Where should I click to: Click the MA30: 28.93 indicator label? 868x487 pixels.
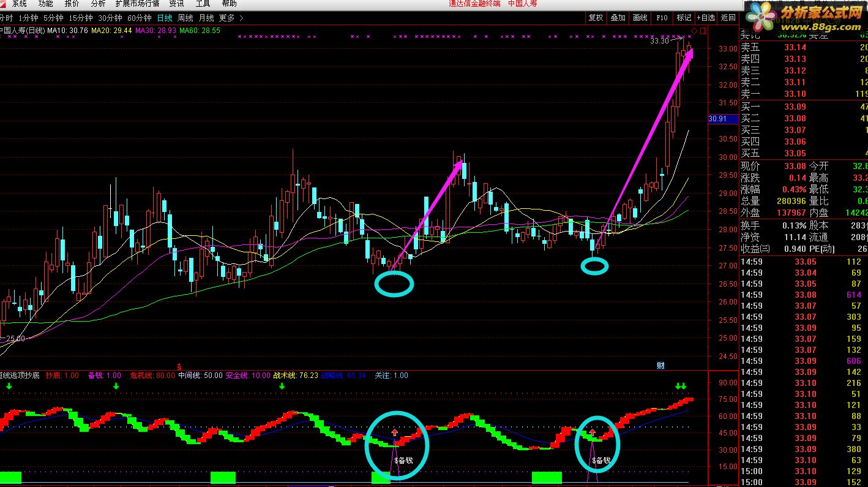[x=156, y=30]
